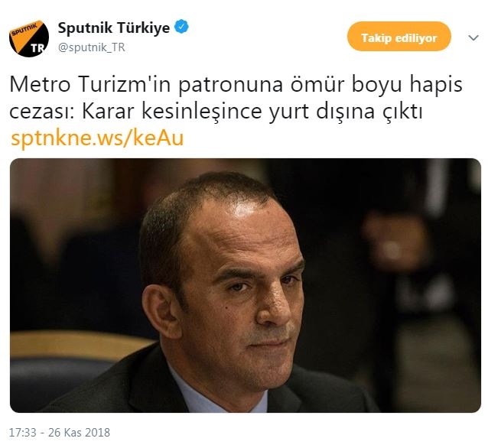Open the sptnkne.ws/keAu link

(97, 138)
